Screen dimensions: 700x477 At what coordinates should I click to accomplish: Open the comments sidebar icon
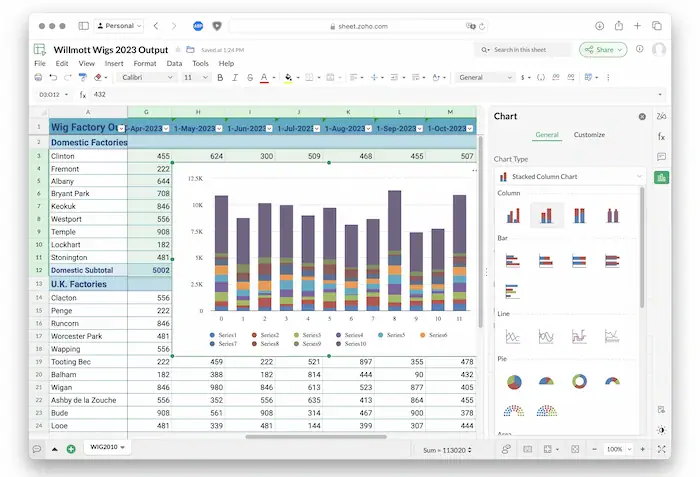(x=662, y=156)
